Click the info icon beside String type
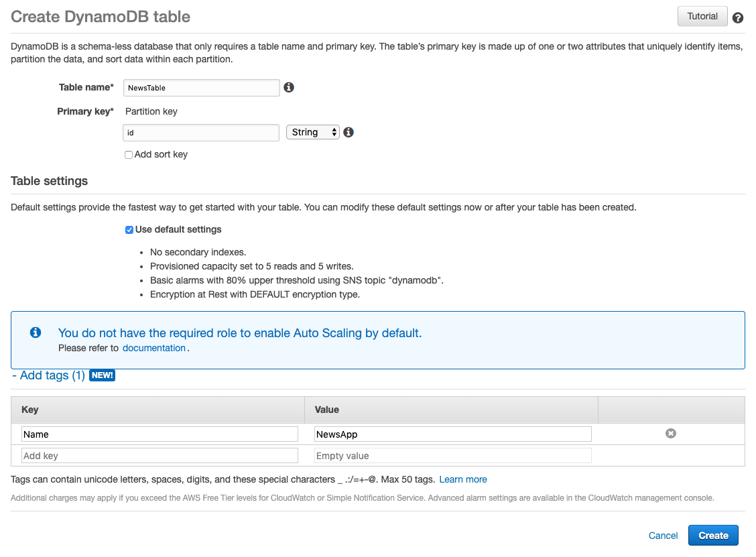 click(349, 132)
